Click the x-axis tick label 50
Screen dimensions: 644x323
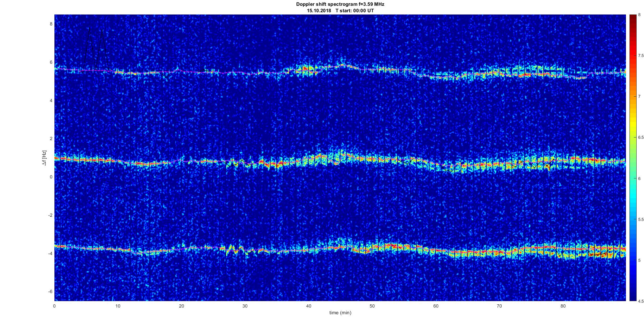point(372,306)
